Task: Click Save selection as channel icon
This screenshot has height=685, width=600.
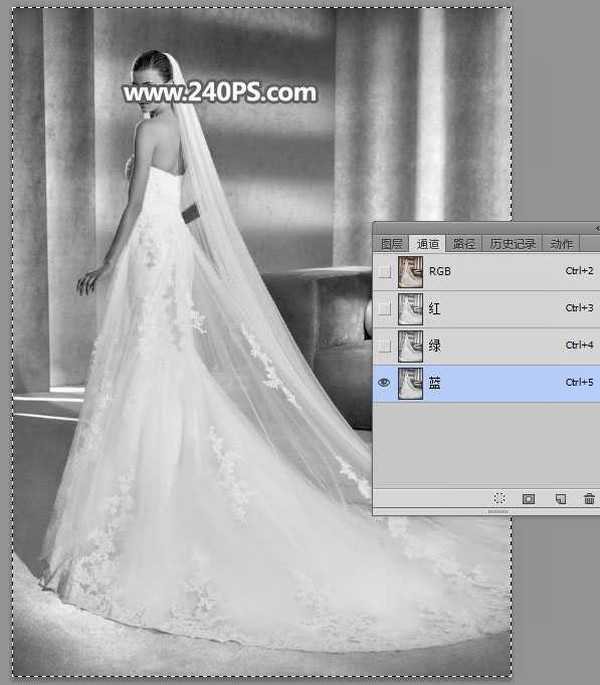Action: point(529,498)
